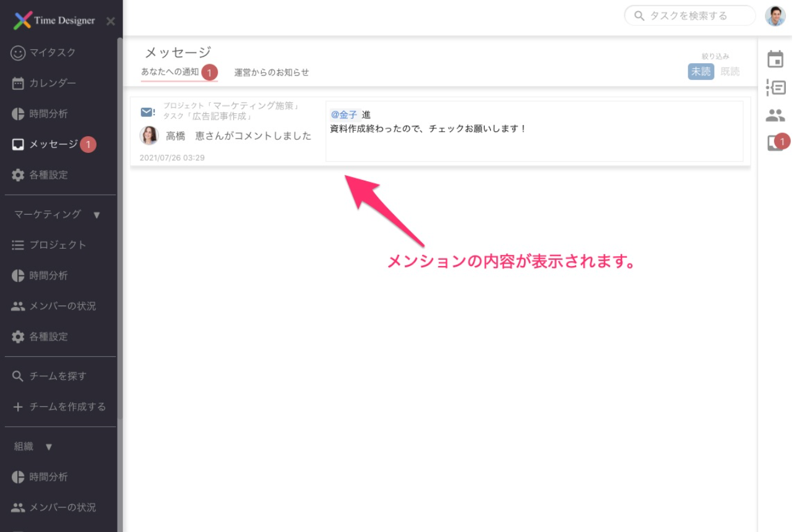
Task: Click the タスクを検索する search field
Action: 689,16
